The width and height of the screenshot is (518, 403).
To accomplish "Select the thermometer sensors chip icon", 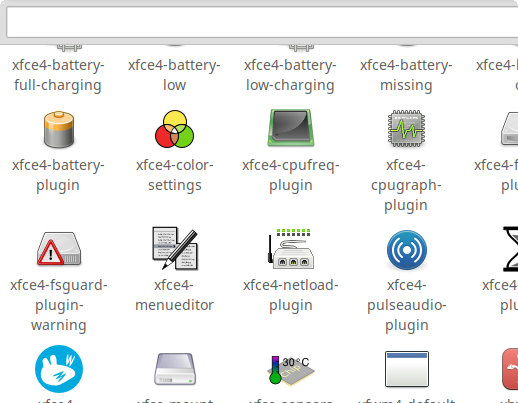I will [291, 370].
